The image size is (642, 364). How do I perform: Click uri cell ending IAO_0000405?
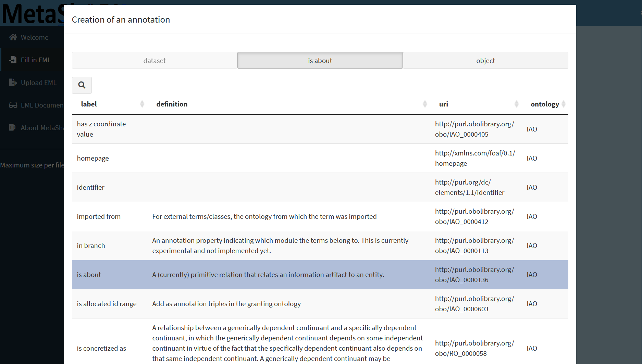[476, 129]
